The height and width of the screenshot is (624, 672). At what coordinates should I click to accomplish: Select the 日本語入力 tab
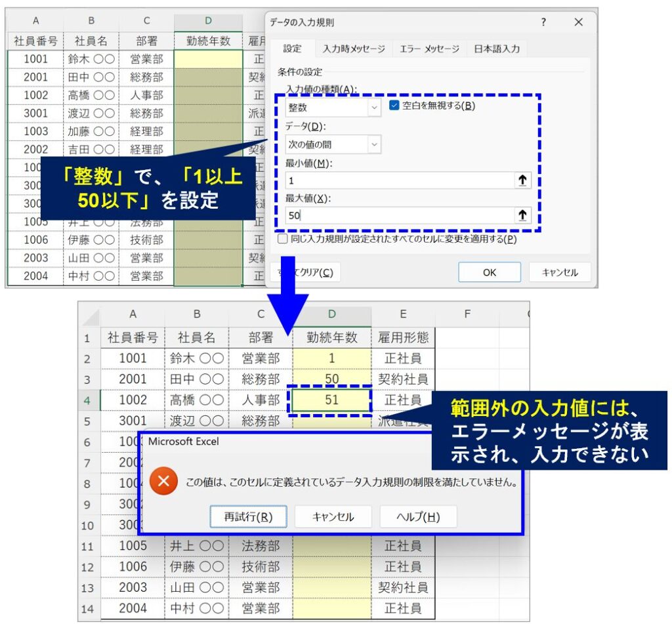point(497,49)
